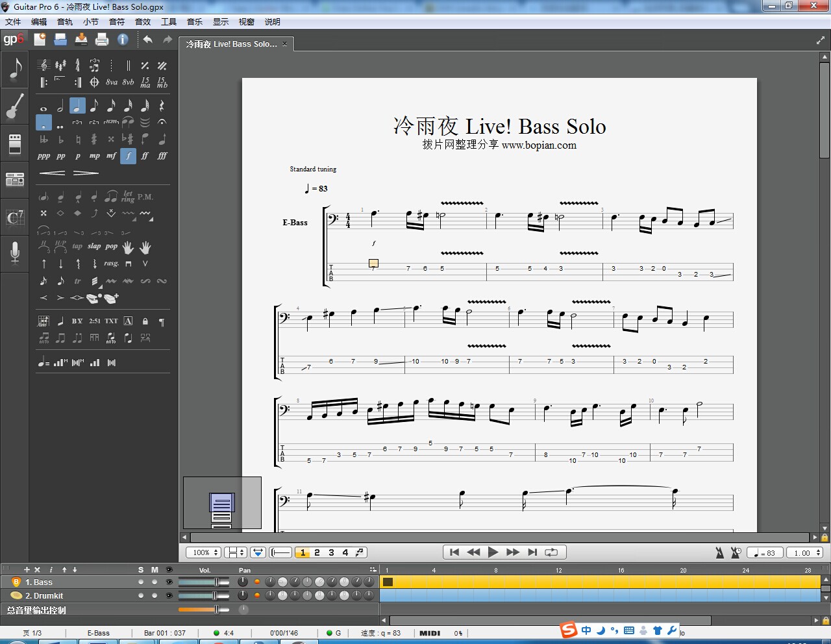Image resolution: width=831 pixels, height=644 pixels.
Task: Undo the last action
Action: 148,40
